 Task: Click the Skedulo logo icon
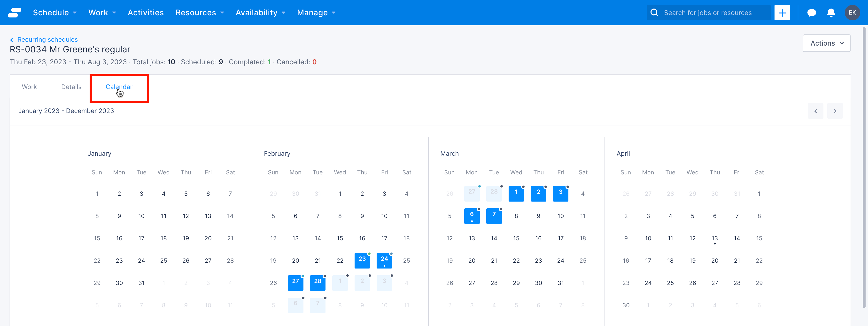(14, 12)
